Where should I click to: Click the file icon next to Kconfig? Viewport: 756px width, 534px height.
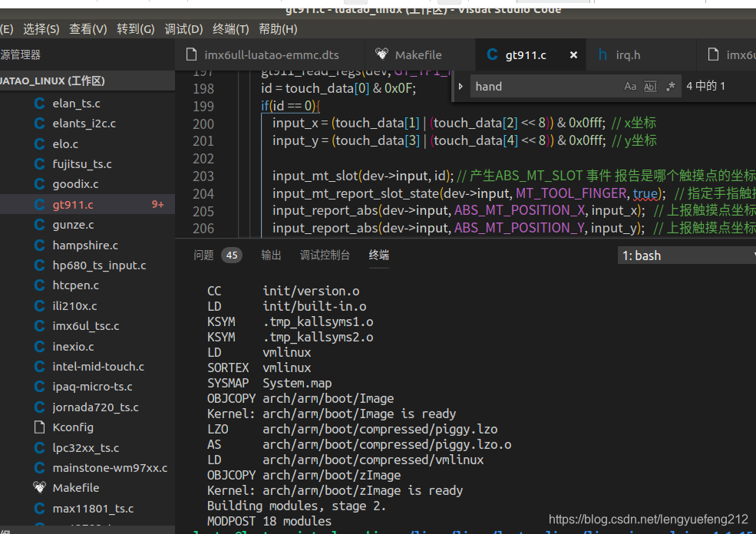coord(40,427)
